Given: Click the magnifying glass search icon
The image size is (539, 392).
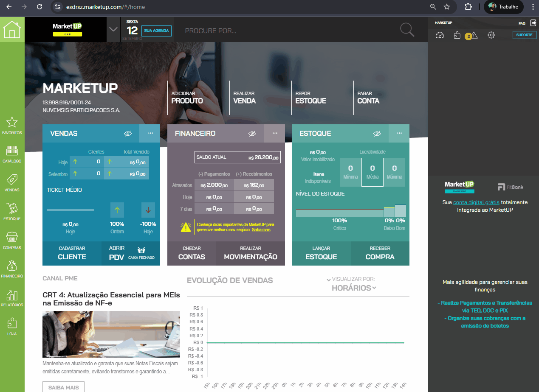Looking at the screenshot, I should coord(407,30).
